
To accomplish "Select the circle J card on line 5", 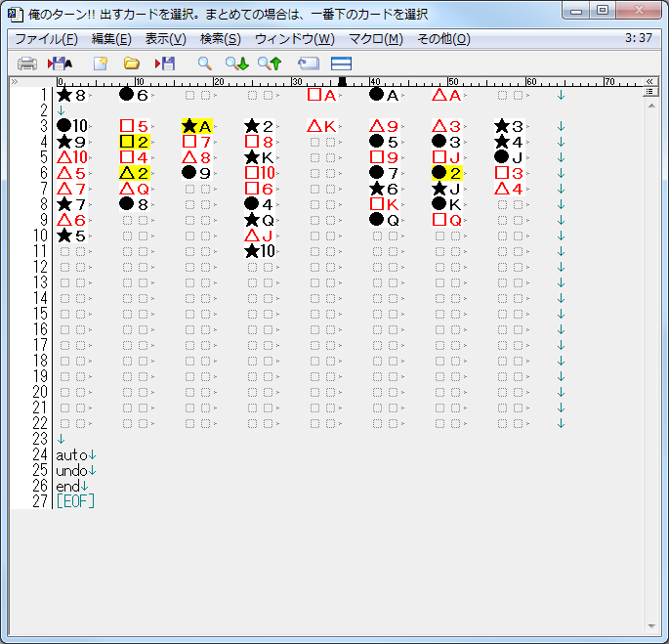I will (510, 157).
